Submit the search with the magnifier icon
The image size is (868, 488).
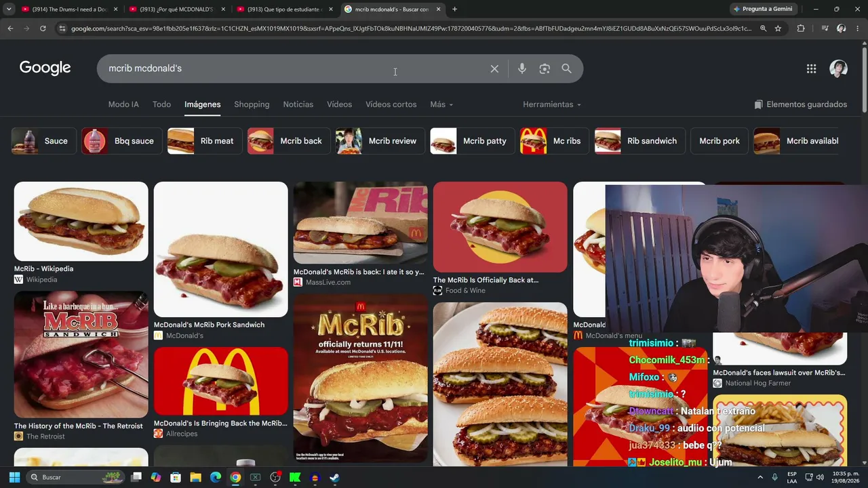click(x=566, y=68)
